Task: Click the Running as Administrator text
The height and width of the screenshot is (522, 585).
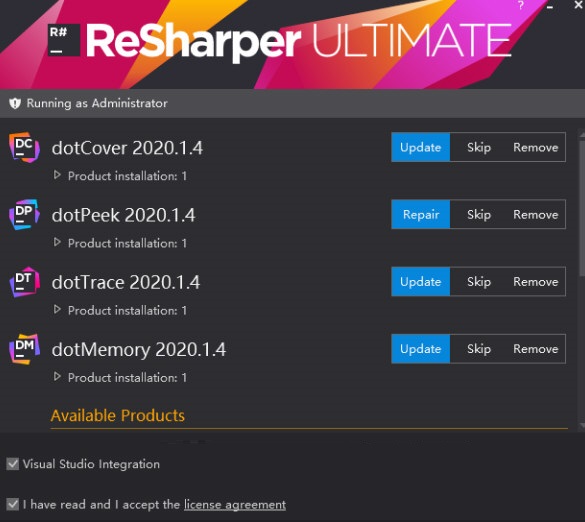Action: click(97, 103)
